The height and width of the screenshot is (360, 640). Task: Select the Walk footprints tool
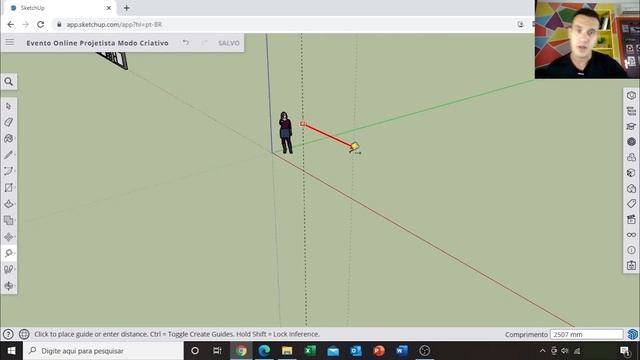tap(9, 269)
